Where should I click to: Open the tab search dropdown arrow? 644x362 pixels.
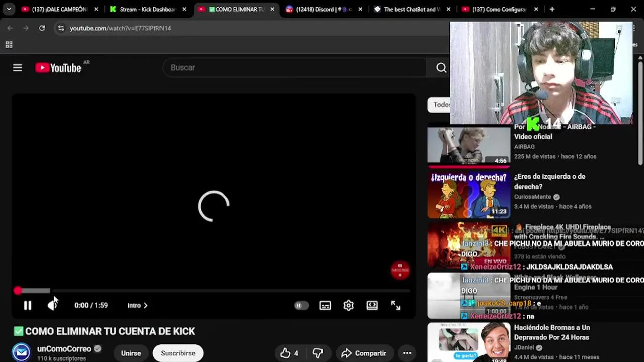click(x=9, y=9)
